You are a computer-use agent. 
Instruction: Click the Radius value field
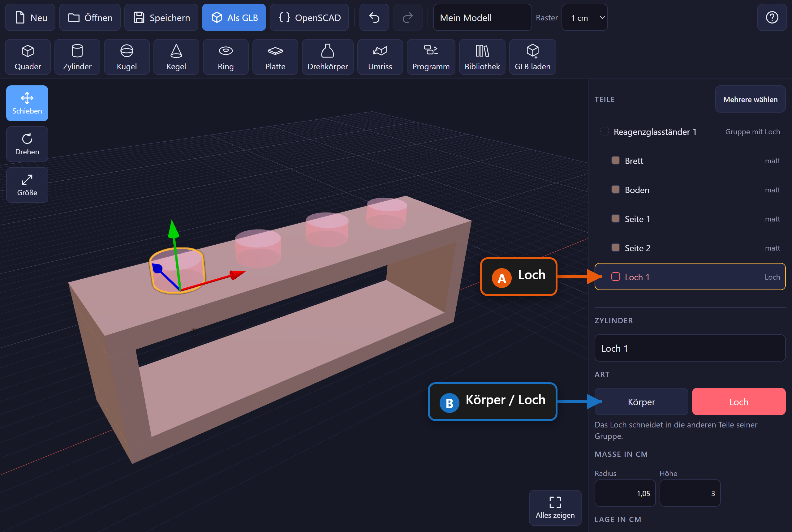[625, 493]
